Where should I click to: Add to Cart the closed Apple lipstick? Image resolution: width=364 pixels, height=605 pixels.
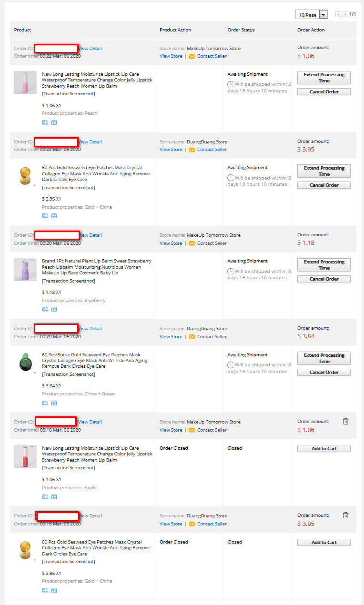pos(324,448)
